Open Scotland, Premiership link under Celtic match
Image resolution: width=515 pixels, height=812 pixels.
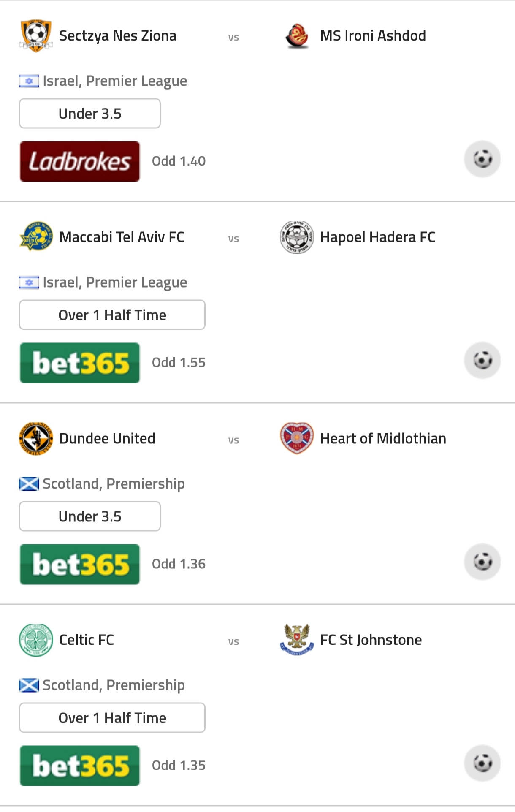coord(102,685)
